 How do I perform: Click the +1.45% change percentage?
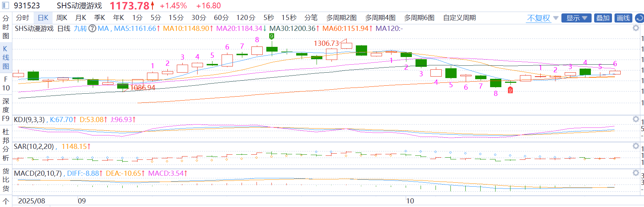point(173,5)
